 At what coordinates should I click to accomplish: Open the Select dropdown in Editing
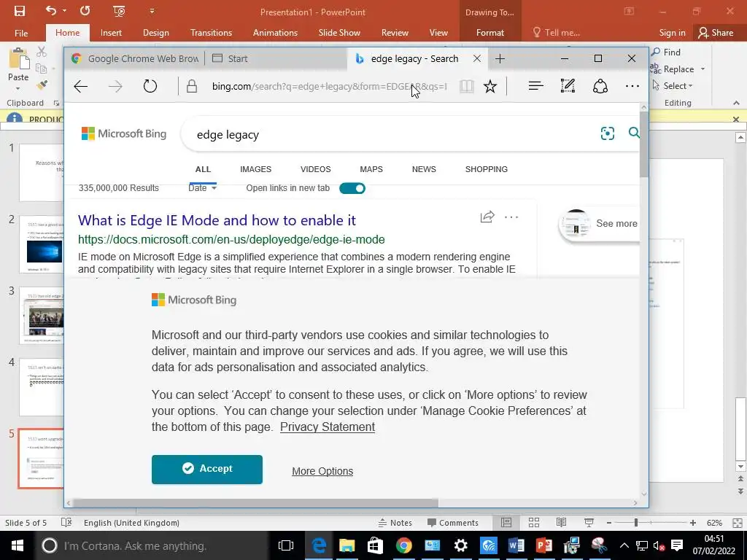pyautogui.click(x=672, y=86)
